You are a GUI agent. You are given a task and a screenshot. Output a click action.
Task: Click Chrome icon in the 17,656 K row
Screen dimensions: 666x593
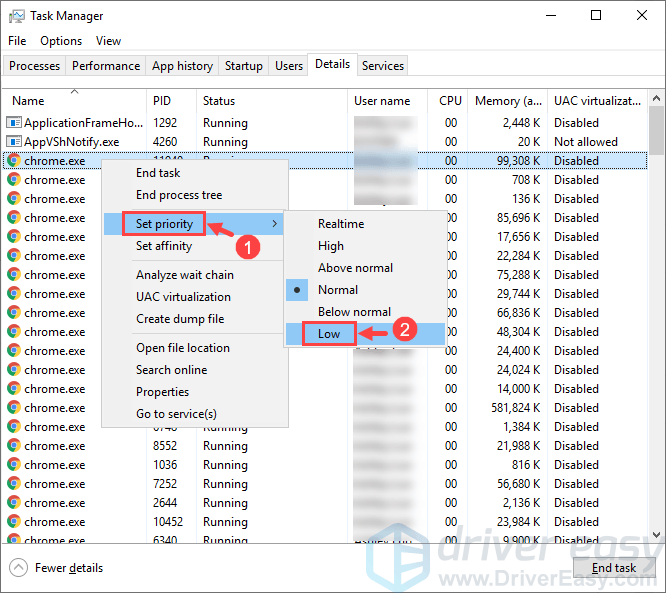click(x=14, y=237)
